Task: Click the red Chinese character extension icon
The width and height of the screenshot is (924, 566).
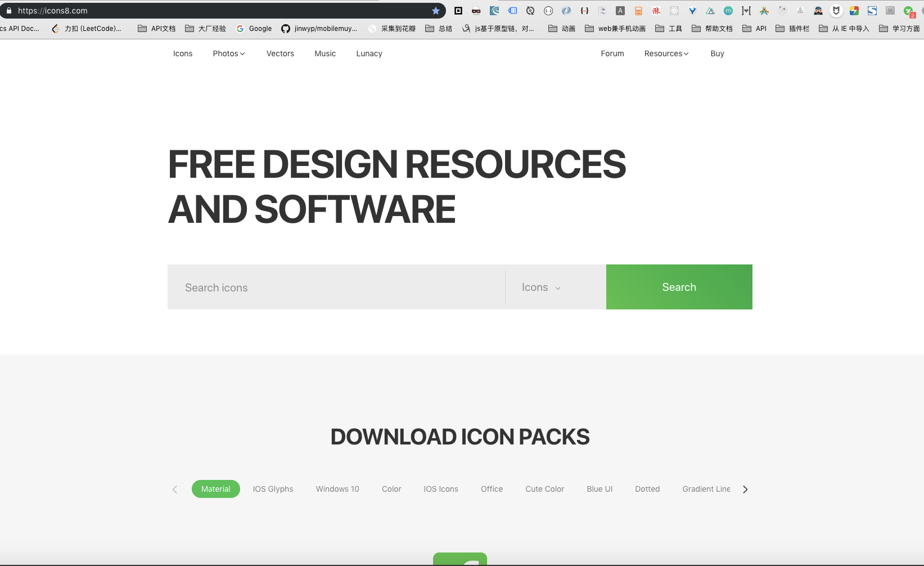Action: pyautogui.click(x=656, y=11)
